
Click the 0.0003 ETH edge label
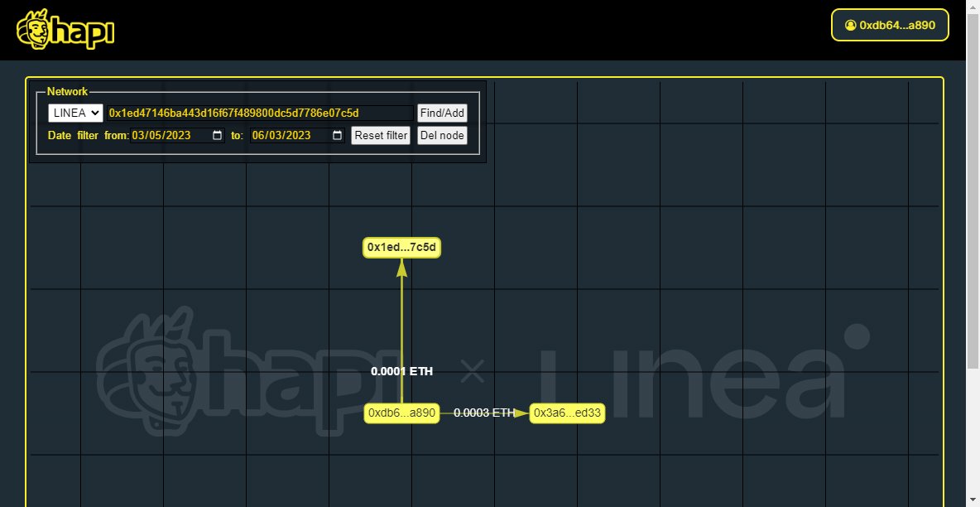point(484,413)
